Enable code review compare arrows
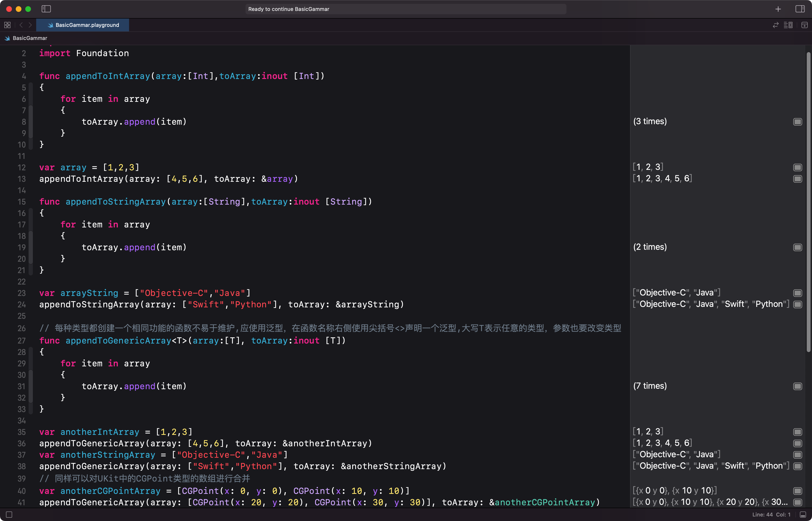Screen dimensions: 812x521 pos(775,25)
